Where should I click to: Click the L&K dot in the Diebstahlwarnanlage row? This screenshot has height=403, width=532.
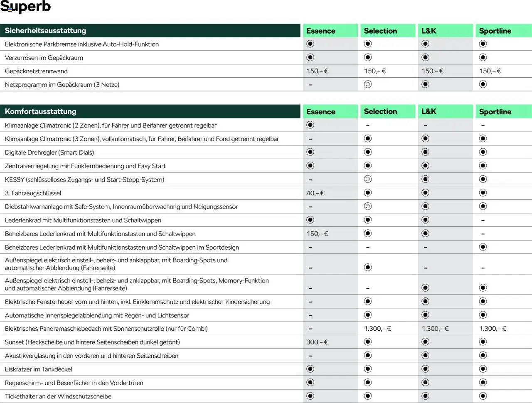(425, 206)
